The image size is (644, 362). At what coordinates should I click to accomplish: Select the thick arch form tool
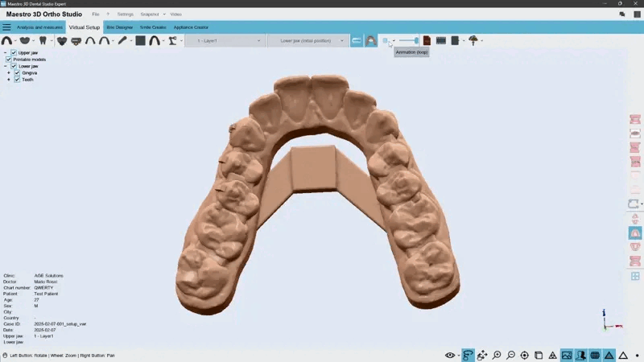(x=155, y=41)
